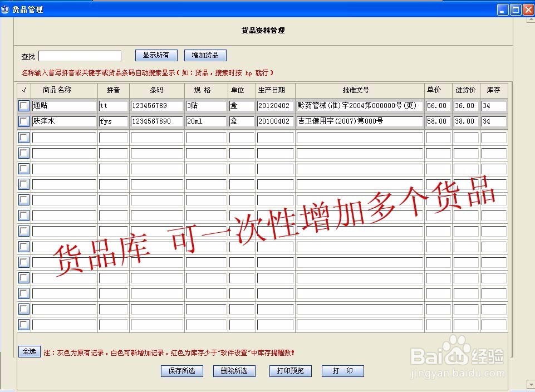Click the 商品名称 field containing 肤痒水
The image size is (535, 392).
[64, 121]
